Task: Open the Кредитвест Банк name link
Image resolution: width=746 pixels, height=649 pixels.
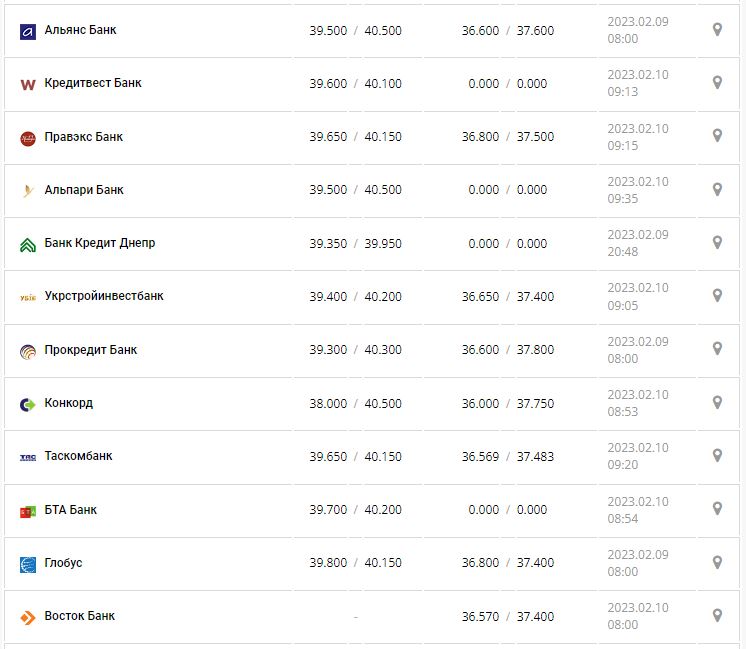Action: (x=93, y=83)
